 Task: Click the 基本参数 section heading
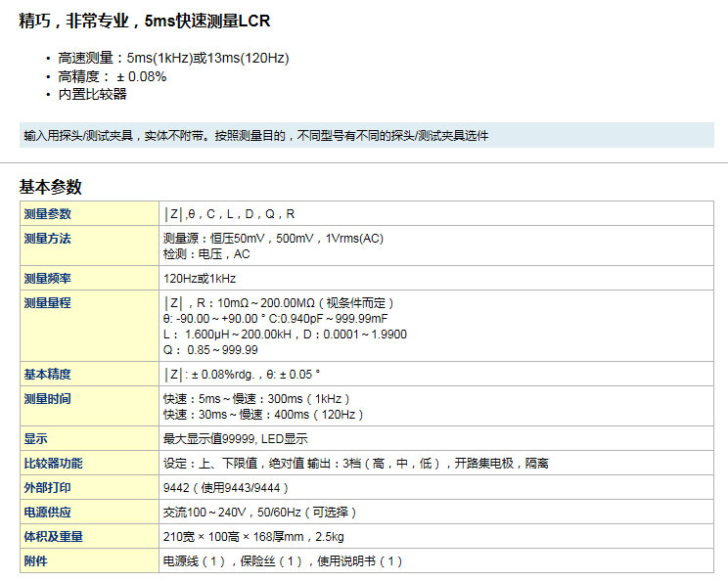click(51, 187)
